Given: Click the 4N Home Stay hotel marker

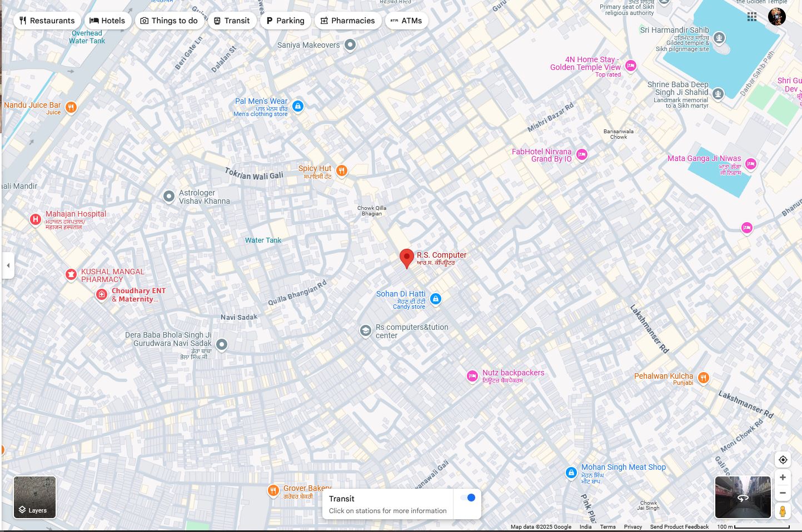Looking at the screenshot, I should coord(630,66).
